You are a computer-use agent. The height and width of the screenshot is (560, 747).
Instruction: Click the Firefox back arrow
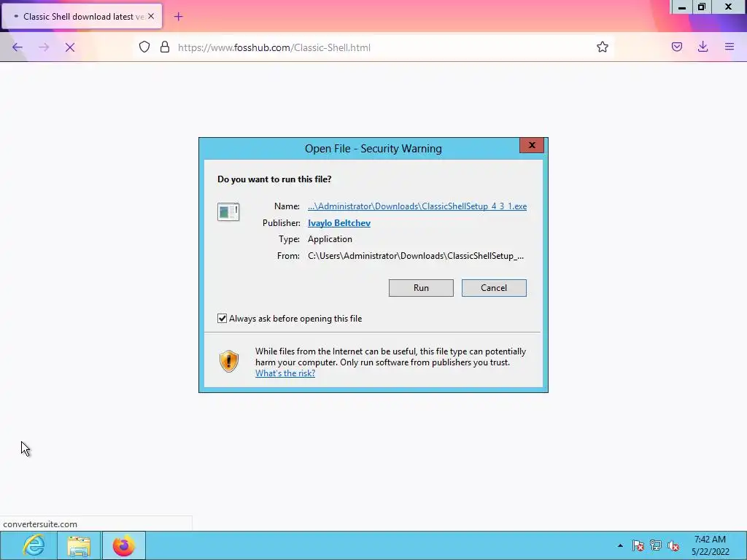[18, 47]
